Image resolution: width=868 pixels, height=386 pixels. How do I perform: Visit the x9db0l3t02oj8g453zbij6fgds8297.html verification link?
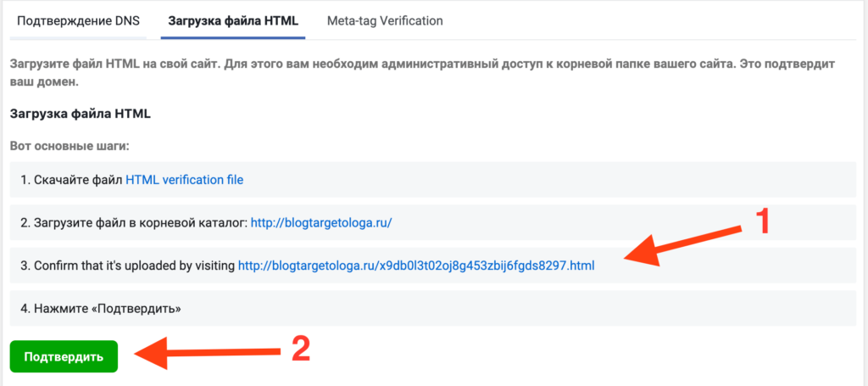click(x=416, y=266)
